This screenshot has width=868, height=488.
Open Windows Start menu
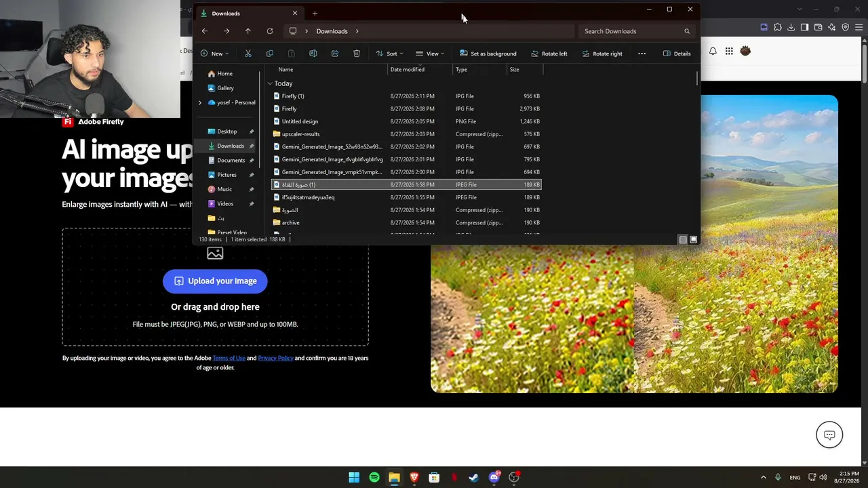pos(354,477)
